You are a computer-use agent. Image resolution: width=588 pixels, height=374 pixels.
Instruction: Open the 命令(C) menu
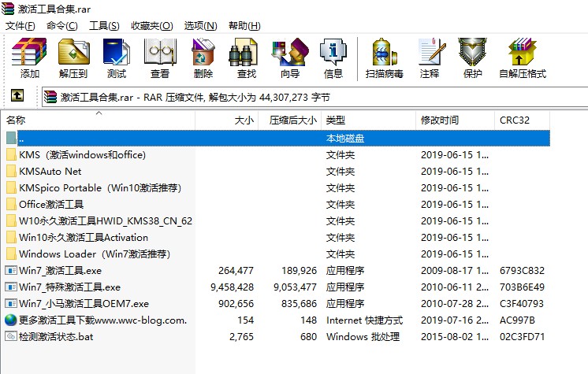point(62,26)
